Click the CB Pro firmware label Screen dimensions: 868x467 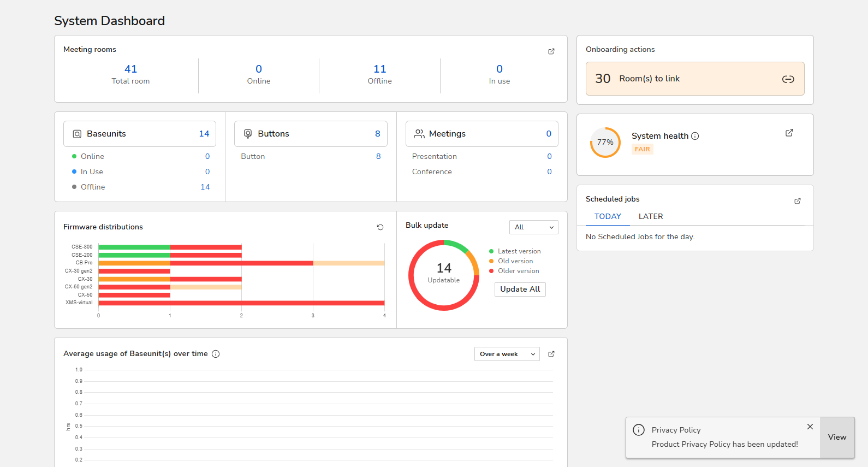pos(84,263)
